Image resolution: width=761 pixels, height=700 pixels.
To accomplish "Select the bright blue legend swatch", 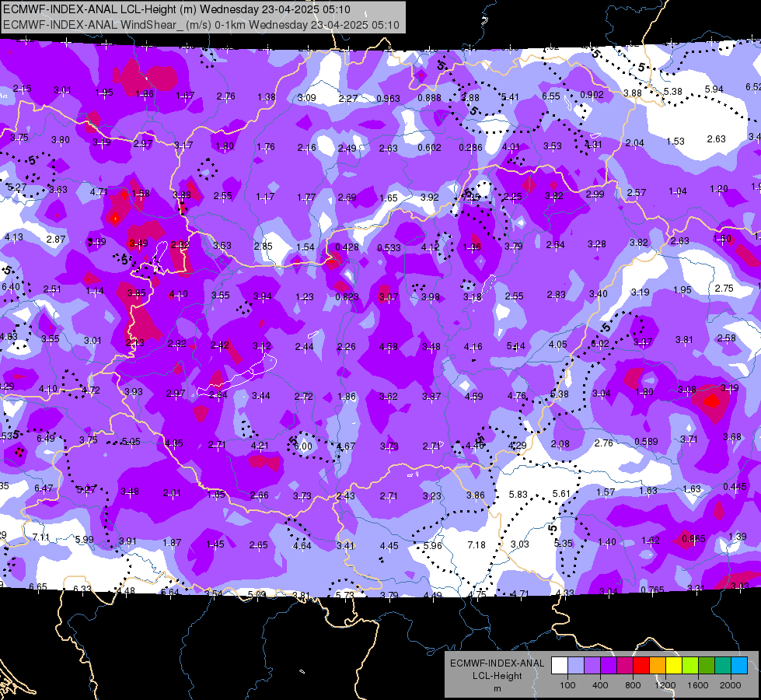I will tap(739, 666).
